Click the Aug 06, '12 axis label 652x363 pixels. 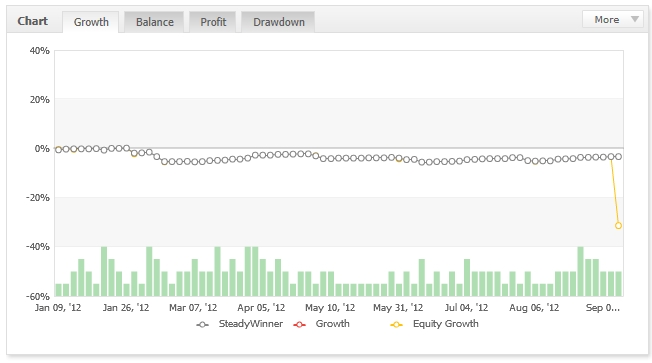(x=534, y=308)
